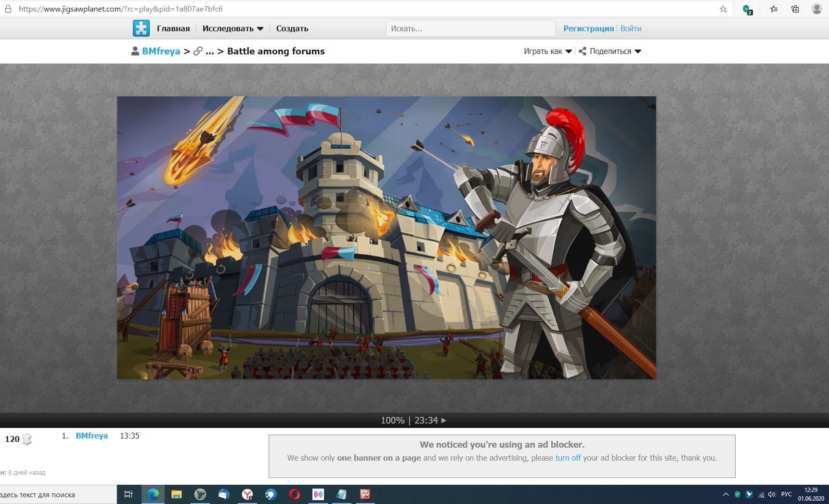Screen dimensions: 829x504
Task: Open the Главная home page
Action: point(173,28)
